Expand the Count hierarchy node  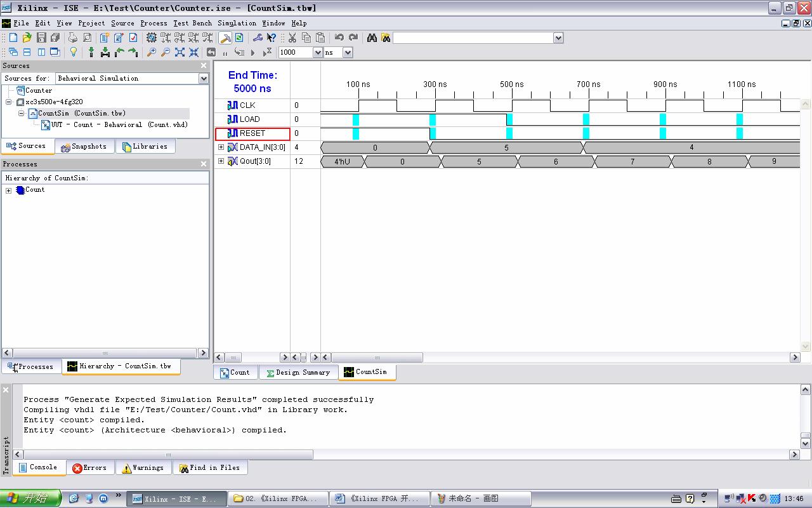click(9, 190)
